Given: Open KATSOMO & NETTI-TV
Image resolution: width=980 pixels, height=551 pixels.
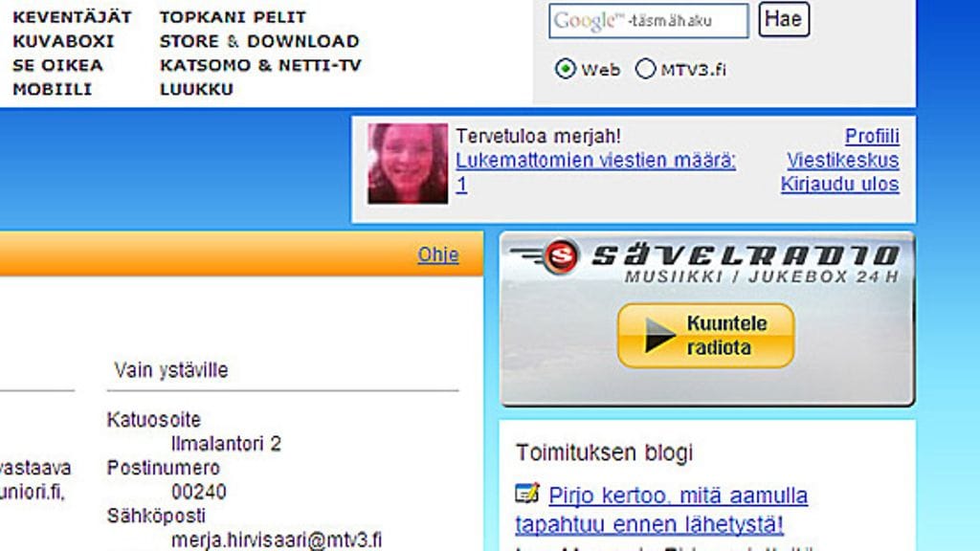Looking at the screenshot, I should (260, 65).
